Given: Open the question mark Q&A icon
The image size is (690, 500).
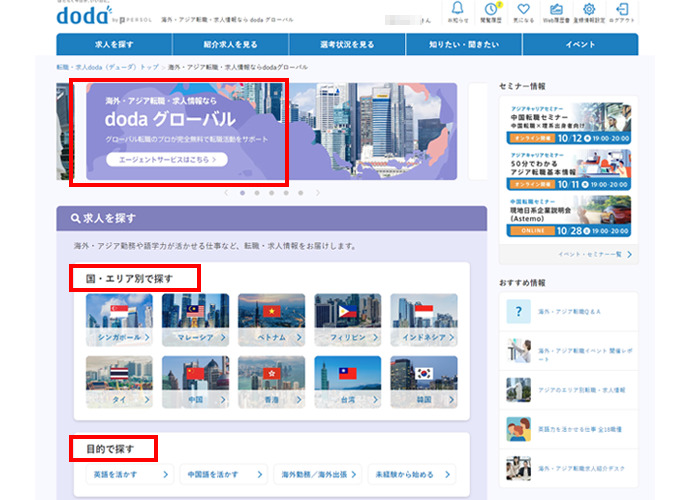Looking at the screenshot, I should click(x=518, y=312).
